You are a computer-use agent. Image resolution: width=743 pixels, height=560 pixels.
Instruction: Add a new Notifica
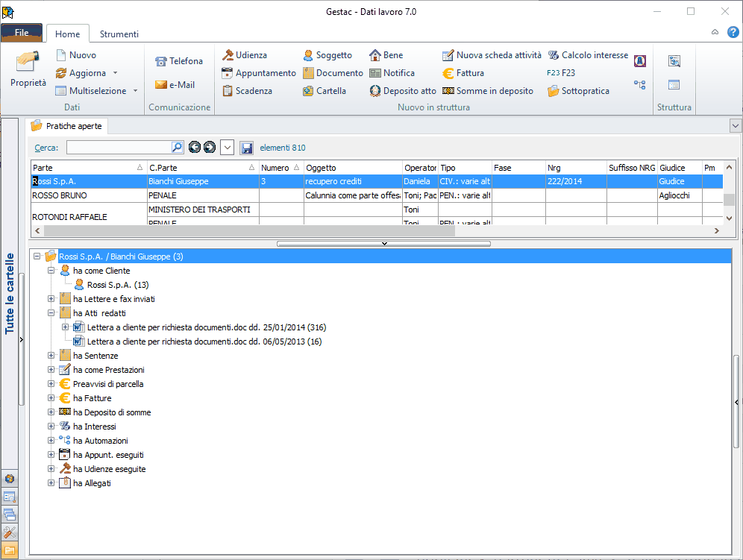click(x=392, y=73)
